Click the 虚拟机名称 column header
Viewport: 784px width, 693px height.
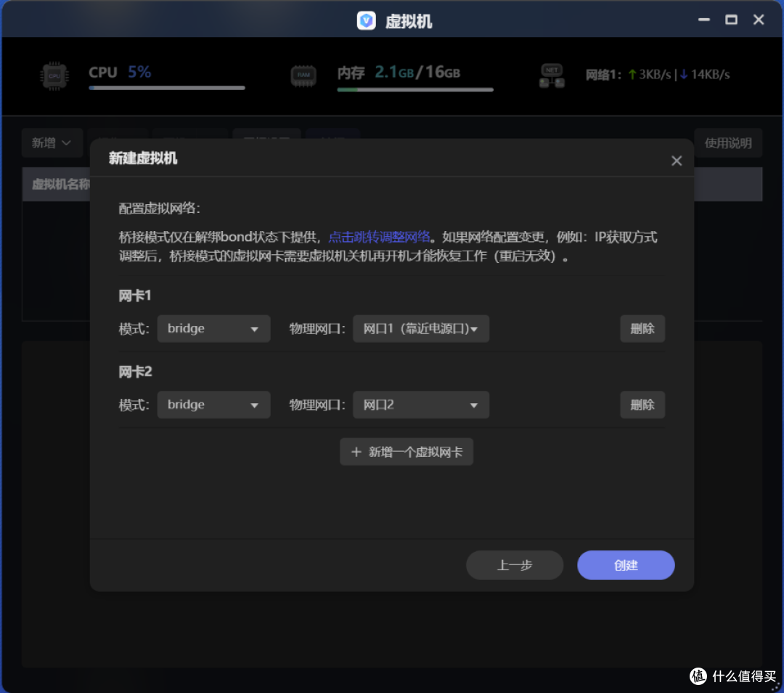coord(60,184)
